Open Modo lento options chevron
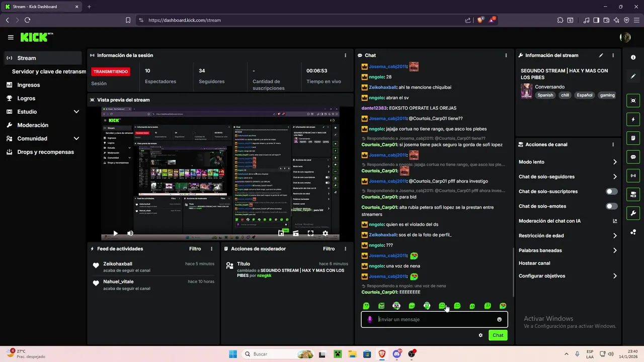The width and height of the screenshot is (644, 362). click(x=615, y=162)
